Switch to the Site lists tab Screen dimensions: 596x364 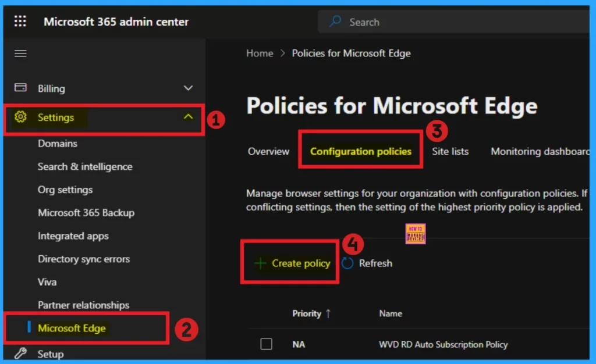[x=450, y=151]
